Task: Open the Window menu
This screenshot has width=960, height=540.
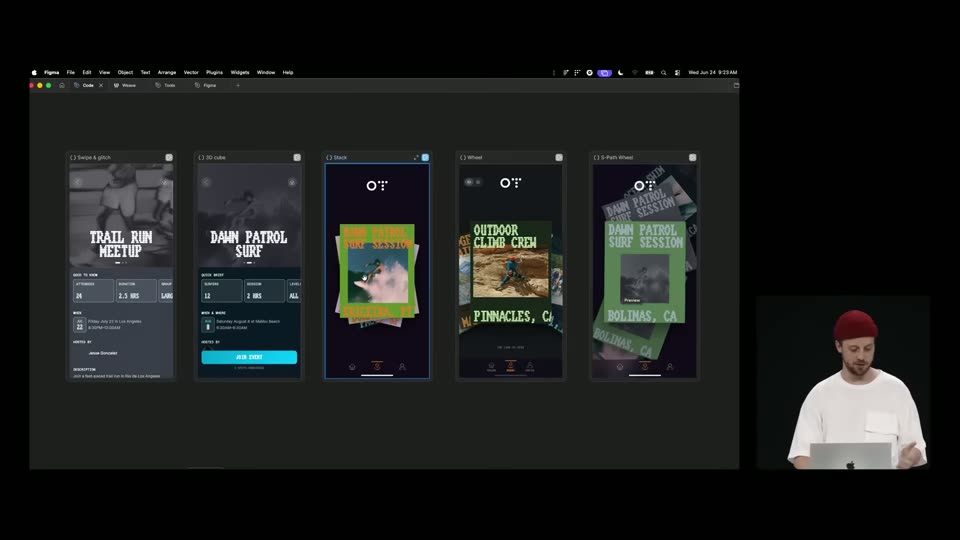Action: tap(266, 72)
